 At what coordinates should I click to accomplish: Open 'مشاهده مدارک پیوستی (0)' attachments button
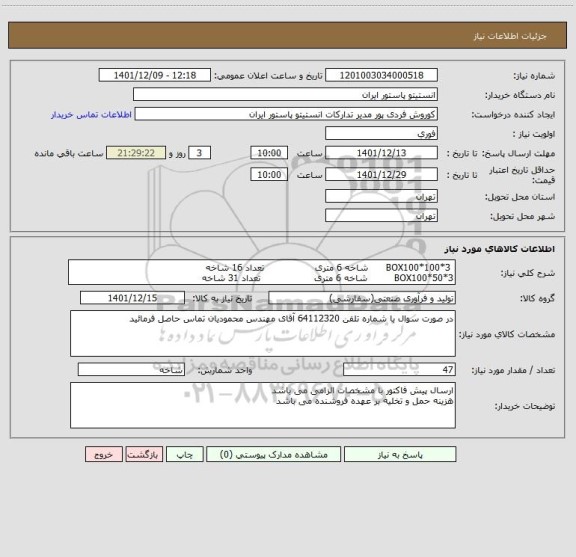click(x=274, y=454)
